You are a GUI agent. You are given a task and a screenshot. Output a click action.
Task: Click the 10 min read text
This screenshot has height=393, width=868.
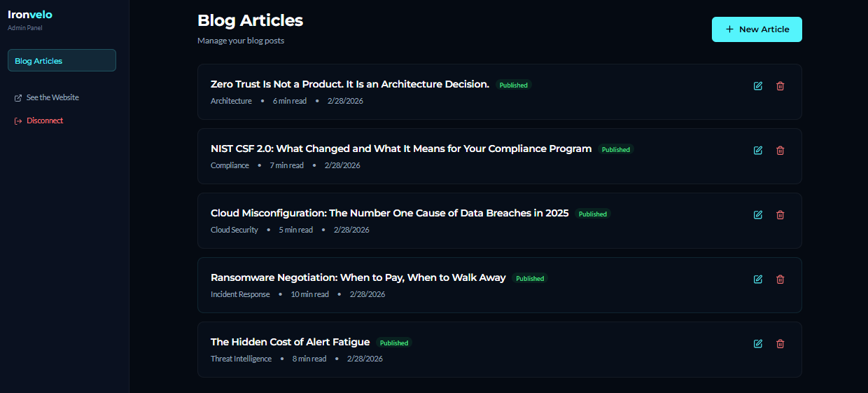point(310,294)
